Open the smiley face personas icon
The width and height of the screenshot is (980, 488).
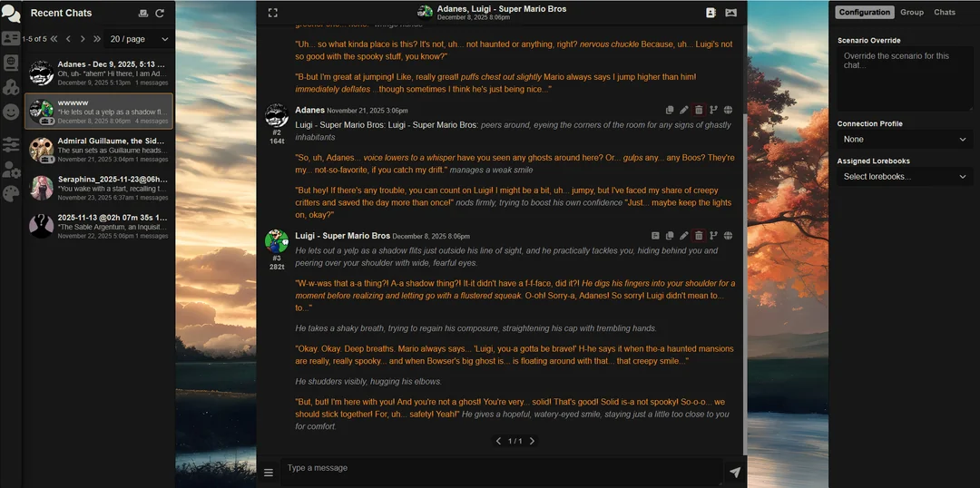coord(11,112)
